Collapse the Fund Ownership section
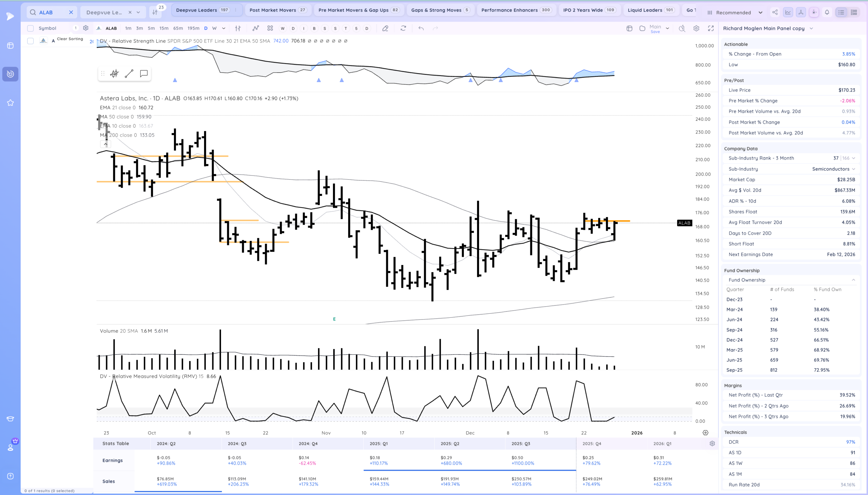Screen dimensions: 868x495 point(853,280)
